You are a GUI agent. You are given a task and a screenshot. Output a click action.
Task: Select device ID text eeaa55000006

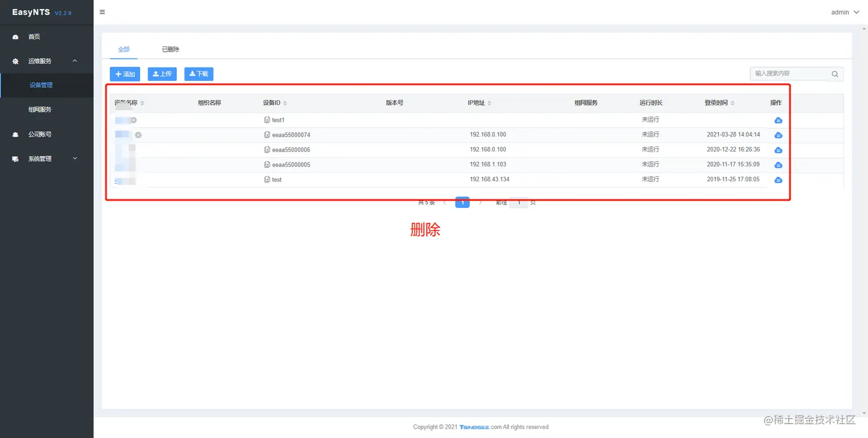pos(291,150)
